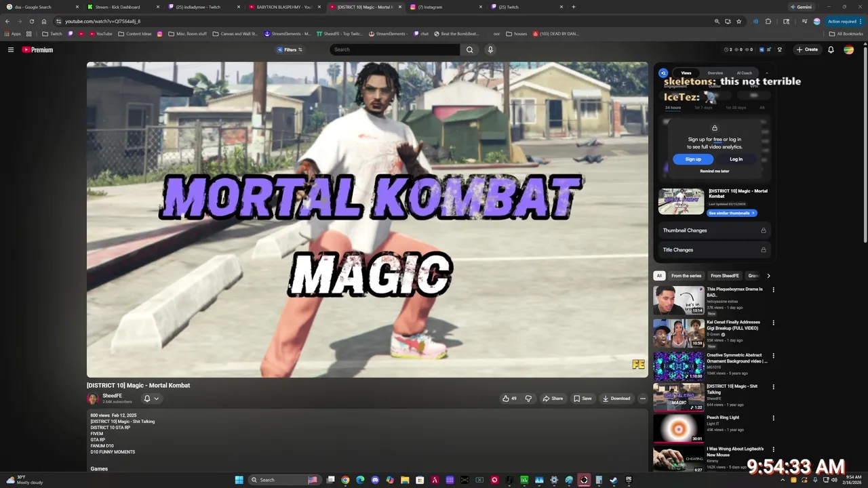Show hidden system tray icons chevron
Screen dimensions: 868x488
[783, 480]
